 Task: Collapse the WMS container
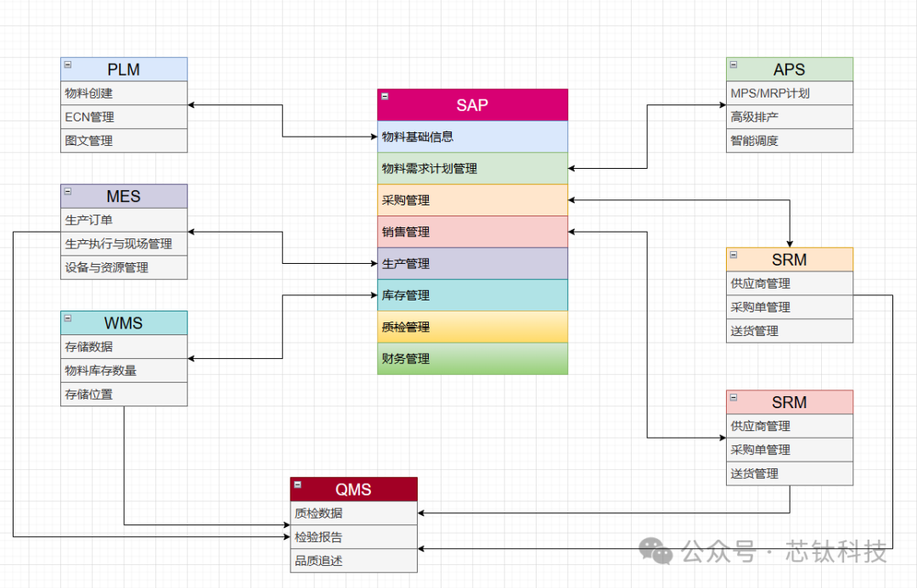pos(68,317)
